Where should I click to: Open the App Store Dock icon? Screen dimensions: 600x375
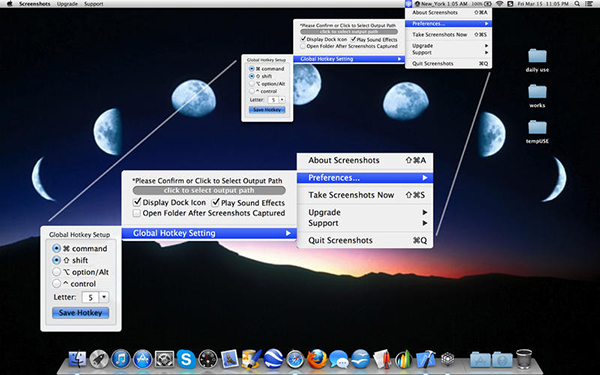pos(143,359)
